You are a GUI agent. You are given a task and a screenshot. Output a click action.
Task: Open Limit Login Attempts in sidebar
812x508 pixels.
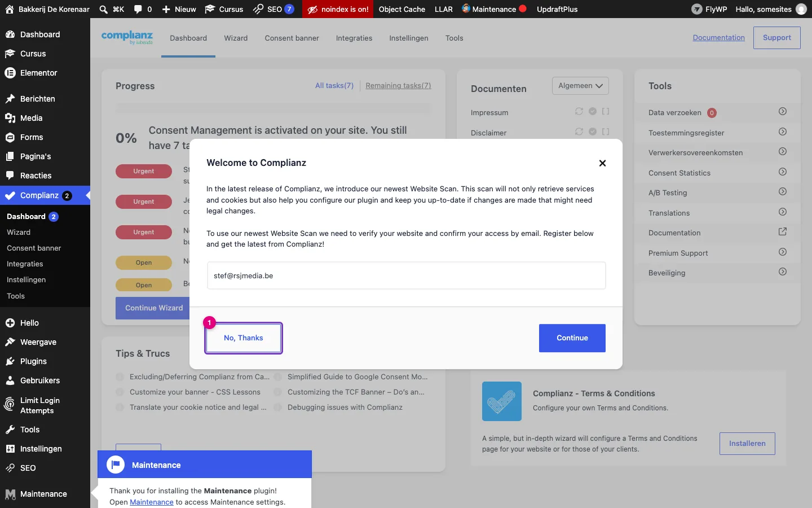point(45,405)
